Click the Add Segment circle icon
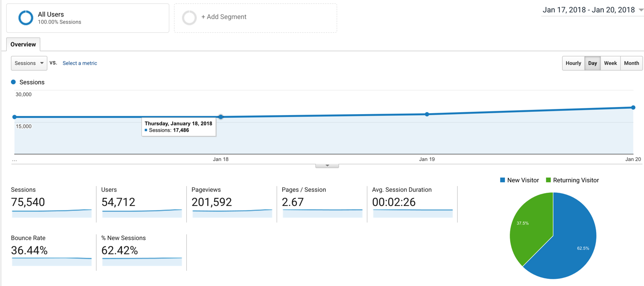 189,18
